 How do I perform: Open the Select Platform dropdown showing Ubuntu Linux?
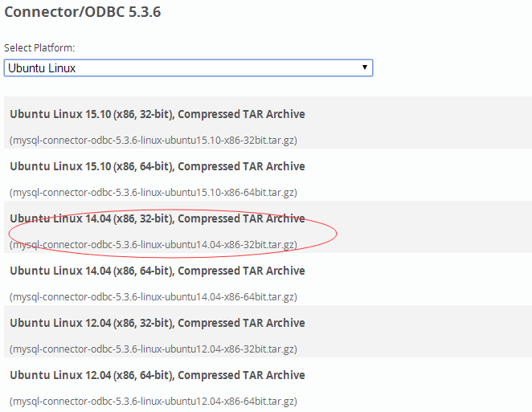[188, 67]
